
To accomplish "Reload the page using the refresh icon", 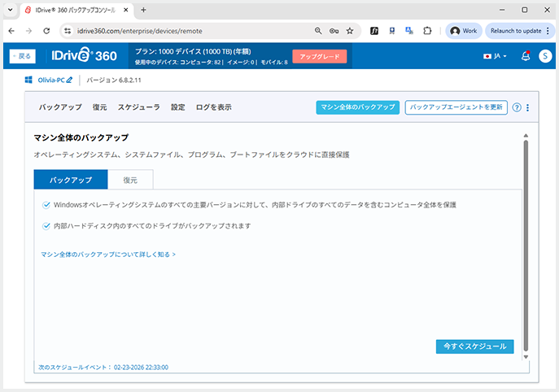I will (x=46, y=30).
